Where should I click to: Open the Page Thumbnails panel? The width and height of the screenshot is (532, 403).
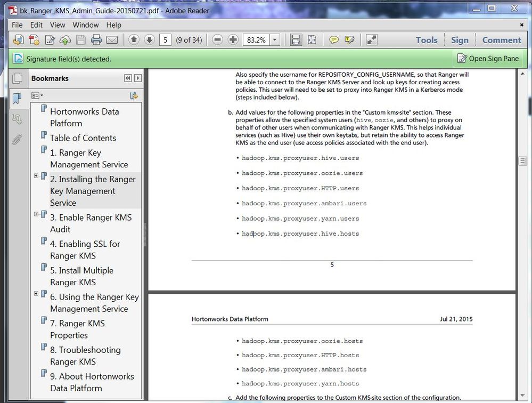coord(17,78)
